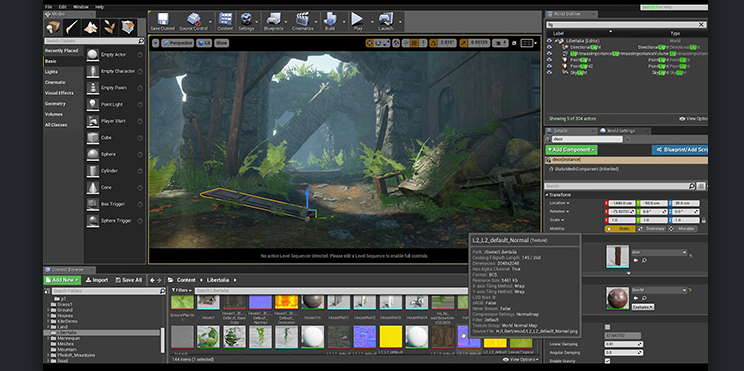Set Mobility to Movable
The height and width of the screenshot is (371, 744).
tap(682, 229)
